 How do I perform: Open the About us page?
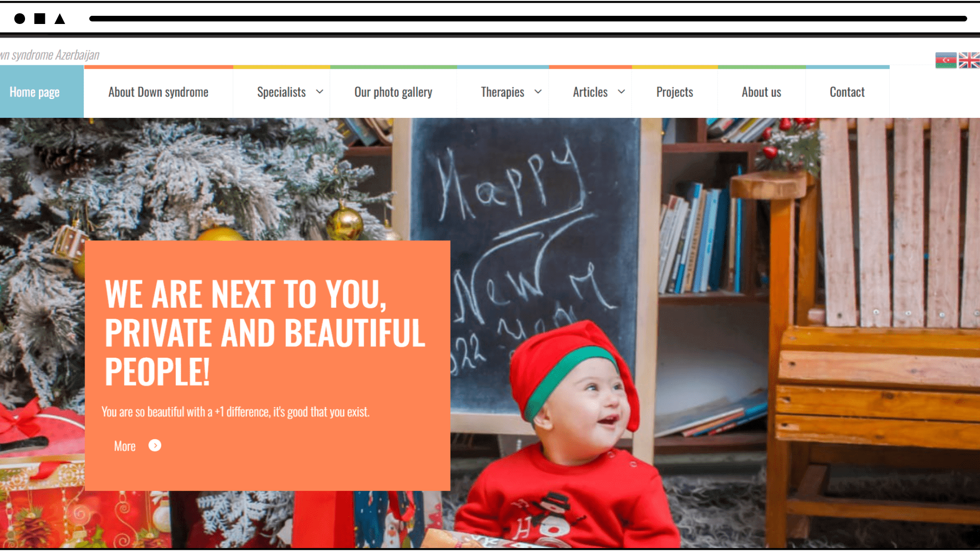click(761, 92)
